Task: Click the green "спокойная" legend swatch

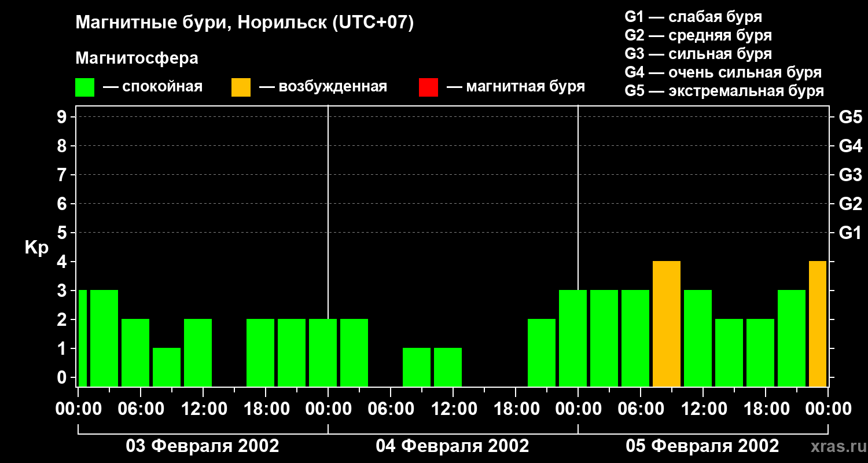Action: (85, 87)
